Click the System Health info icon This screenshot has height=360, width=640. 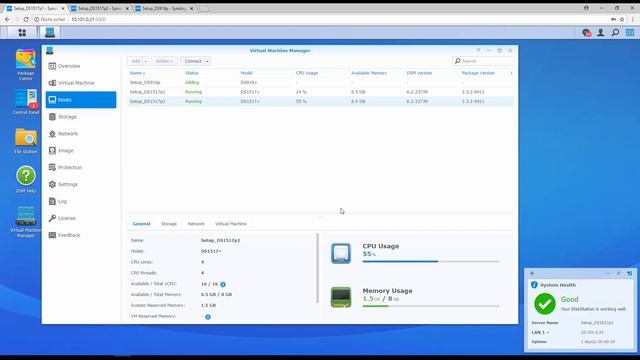point(534,285)
